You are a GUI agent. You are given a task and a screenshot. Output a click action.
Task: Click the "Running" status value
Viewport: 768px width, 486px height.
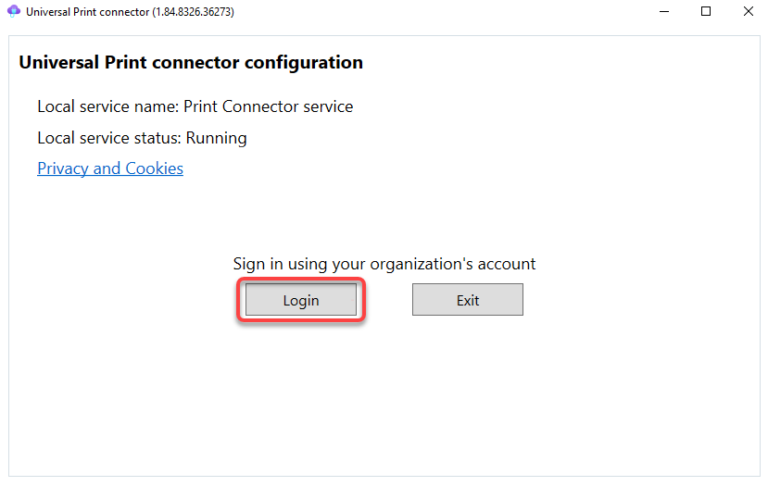[216, 137]
